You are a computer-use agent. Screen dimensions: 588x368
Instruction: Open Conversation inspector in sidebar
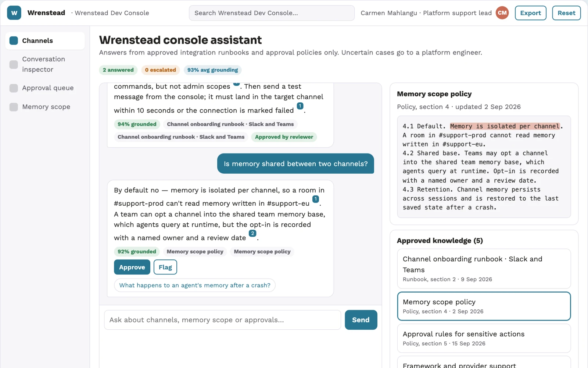[45, 64]
